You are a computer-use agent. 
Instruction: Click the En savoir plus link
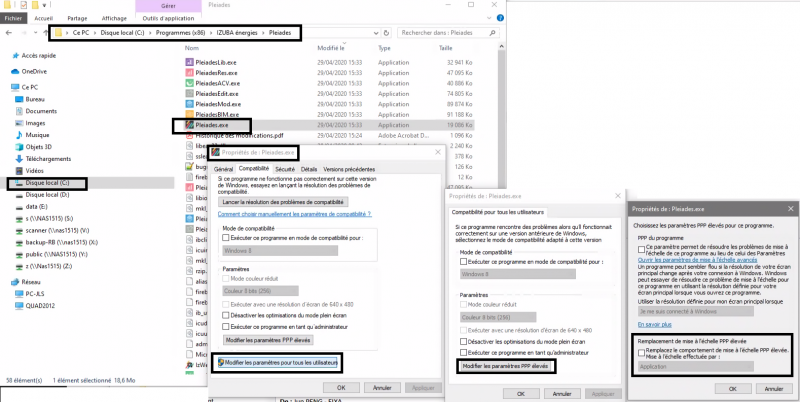point(655,324)
